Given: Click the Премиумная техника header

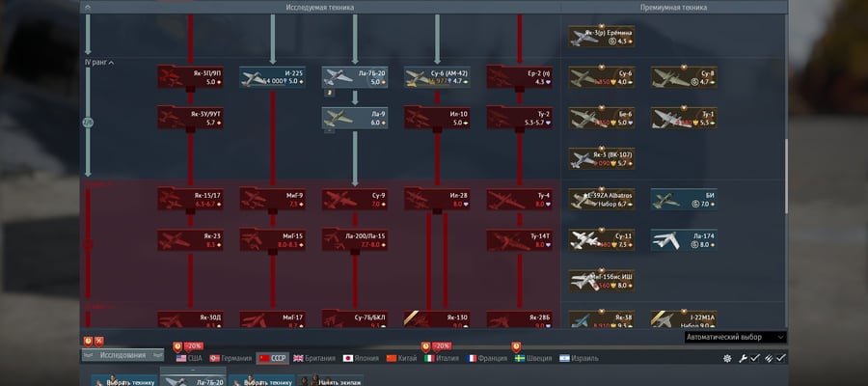Looking at the screenshot, I should pos(673,7).
